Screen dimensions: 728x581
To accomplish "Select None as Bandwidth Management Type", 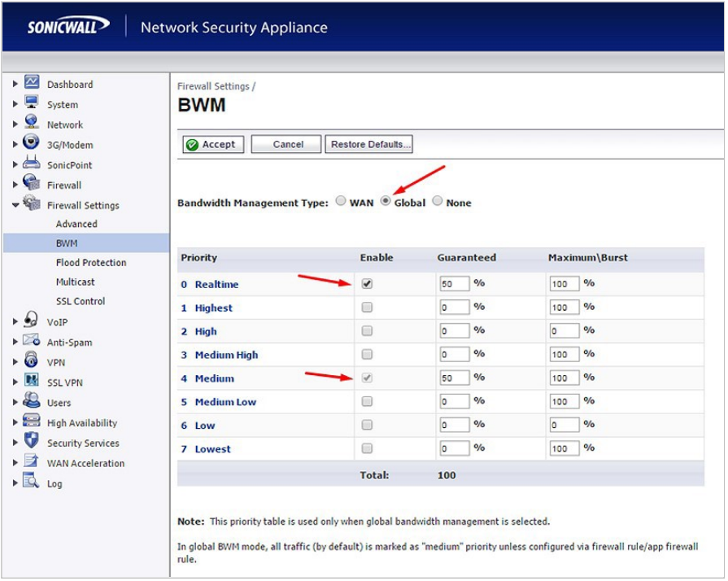I will point(438,202).
